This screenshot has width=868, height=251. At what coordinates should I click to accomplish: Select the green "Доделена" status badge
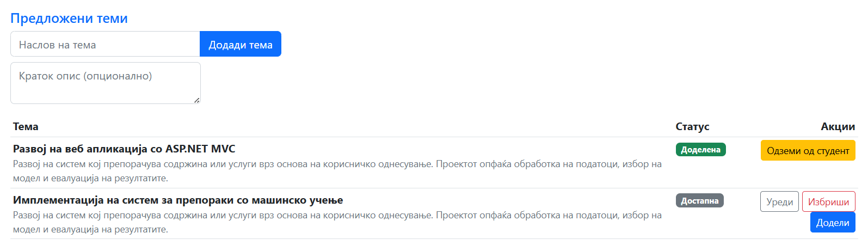tap(700, 150)
